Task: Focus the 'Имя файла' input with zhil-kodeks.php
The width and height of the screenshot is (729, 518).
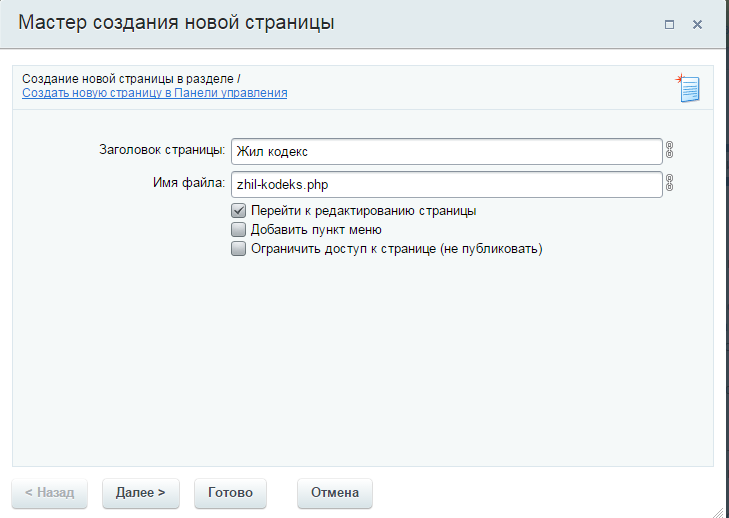Action: click(x=447, y=184)
